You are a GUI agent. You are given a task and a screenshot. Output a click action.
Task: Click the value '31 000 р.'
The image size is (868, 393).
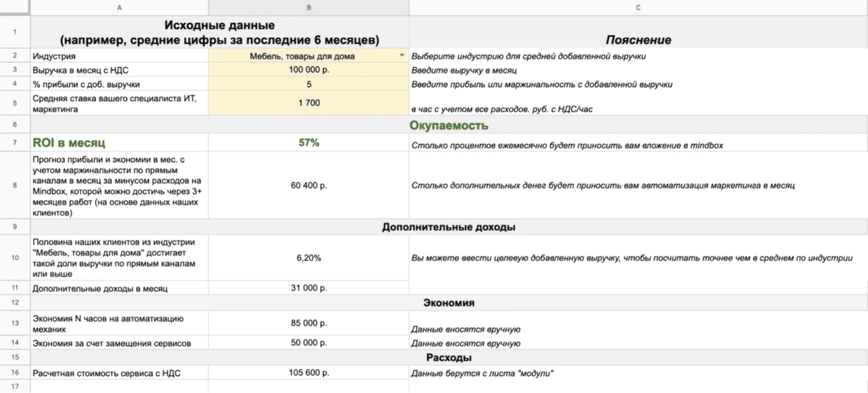click(x=309, y=288)
